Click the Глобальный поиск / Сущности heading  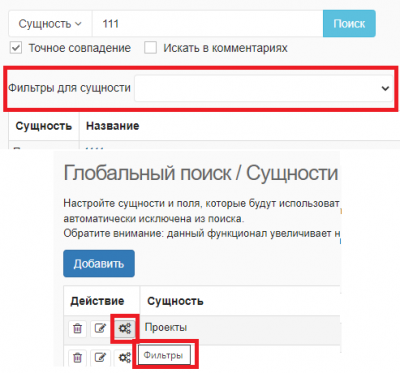click(x=201, y=173)
